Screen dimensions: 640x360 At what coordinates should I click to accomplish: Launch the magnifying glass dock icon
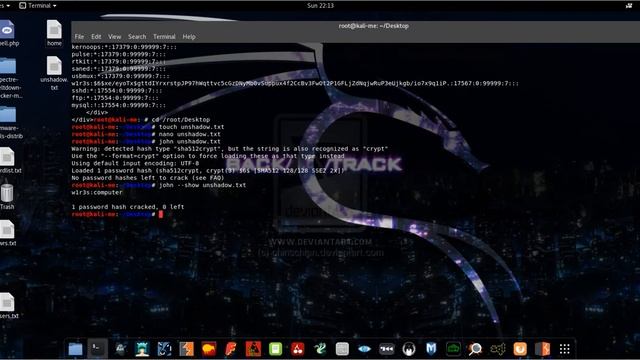(x=476, y=349)
